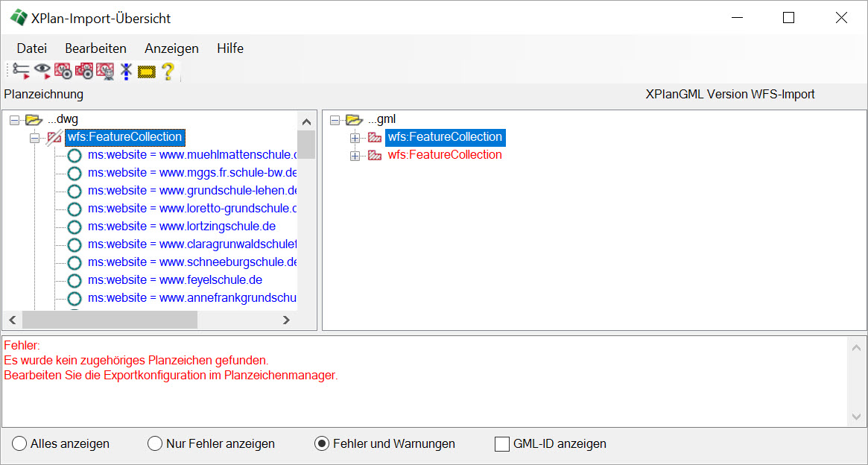The image size is (868, 465).
Task: Click the stacked red maps record icon
Action: [x=84, y=71]
